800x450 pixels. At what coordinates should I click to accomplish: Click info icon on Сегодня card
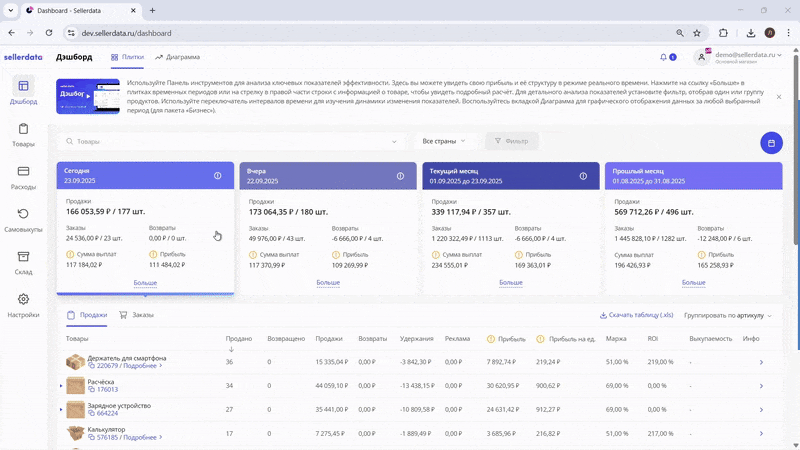[x=218, y=176]
